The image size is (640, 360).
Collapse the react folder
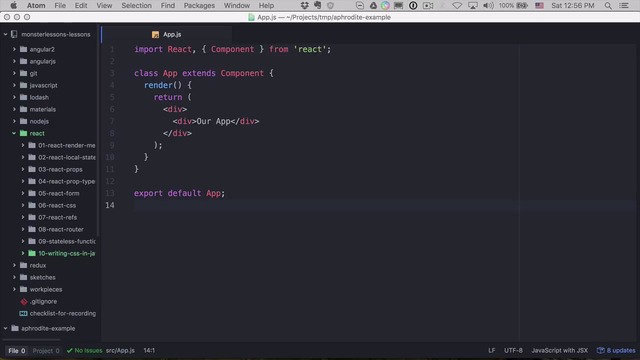pyautogui.click(x=14, y=133)
